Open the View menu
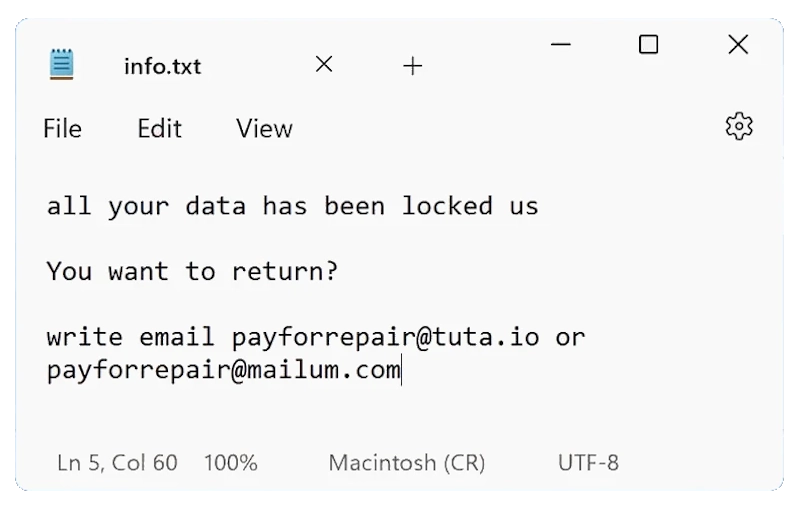 tap(264, 128)
